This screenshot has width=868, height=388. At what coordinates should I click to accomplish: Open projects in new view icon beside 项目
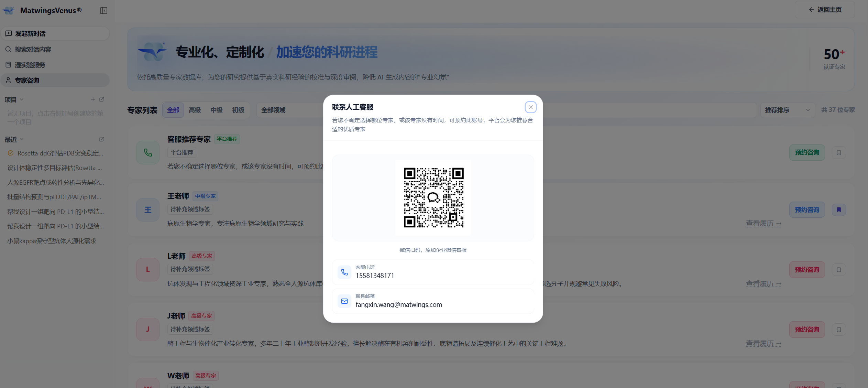102,99
